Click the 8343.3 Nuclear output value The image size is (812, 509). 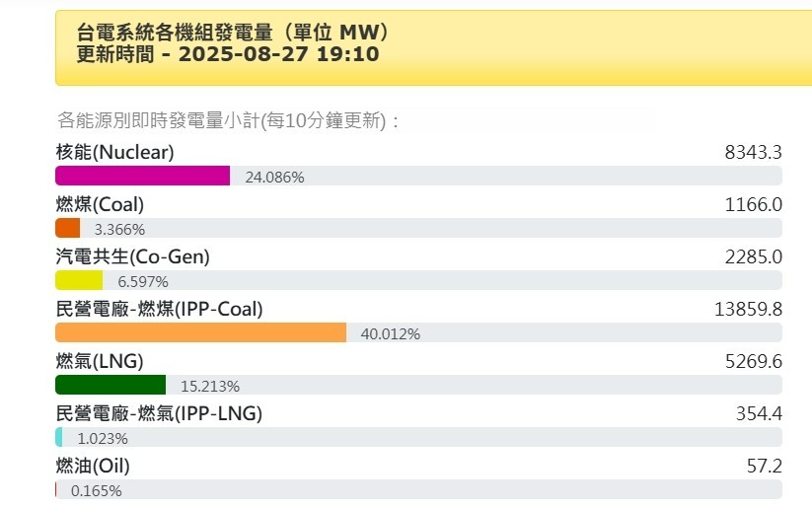coord(753,152)
